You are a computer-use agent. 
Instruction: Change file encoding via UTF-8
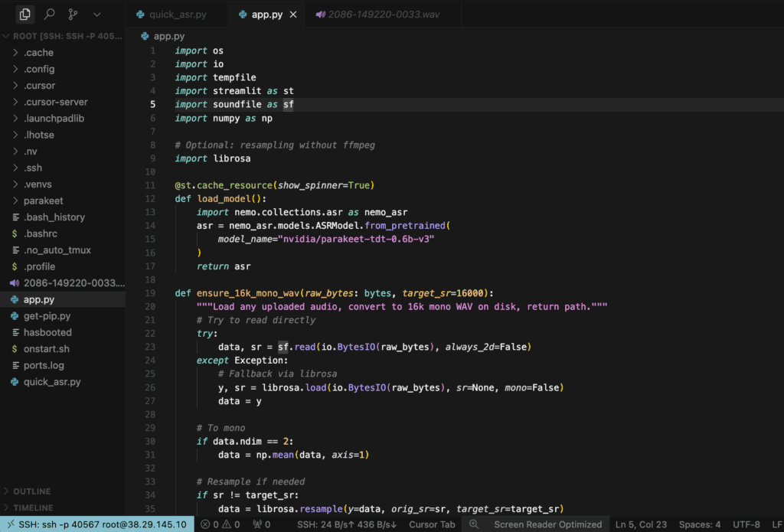point(746,524)
